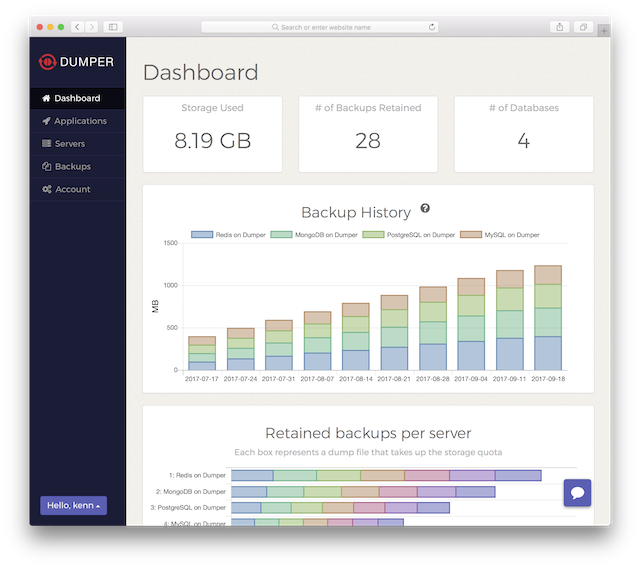Click the 2017-09-18 MySQL bar segment
This screenshot has height=568, width=640.
pos(548,275)
